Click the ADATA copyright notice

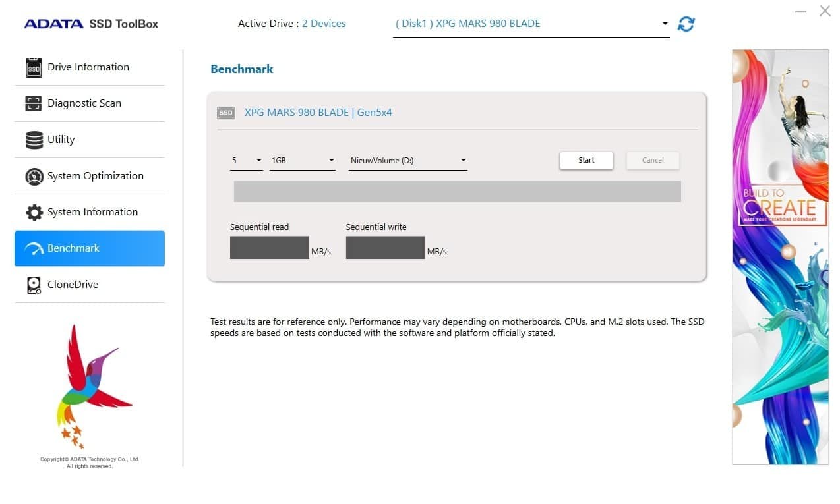pos(90,462)
